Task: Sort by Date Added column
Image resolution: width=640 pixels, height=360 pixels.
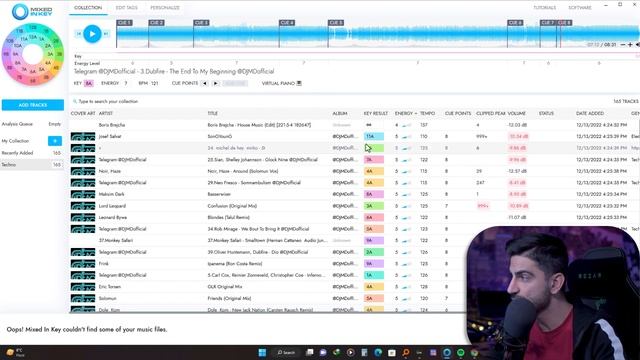Action: pos(590,113)
